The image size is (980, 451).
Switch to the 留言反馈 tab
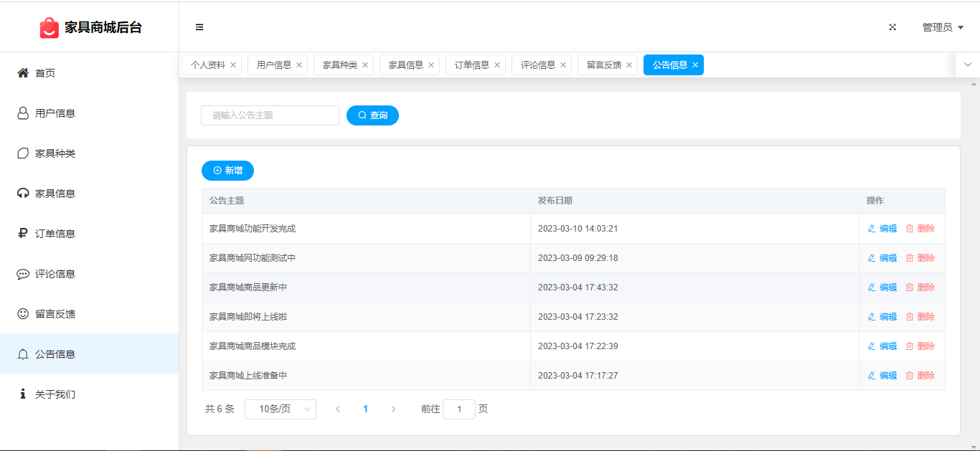603,65
